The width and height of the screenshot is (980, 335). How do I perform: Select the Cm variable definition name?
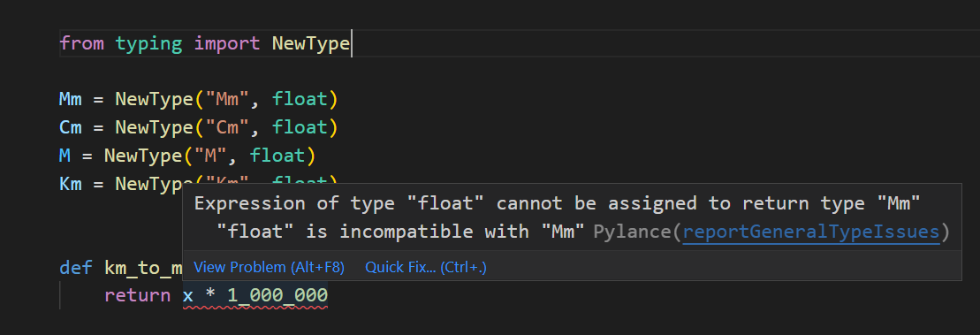pos(71,127)
